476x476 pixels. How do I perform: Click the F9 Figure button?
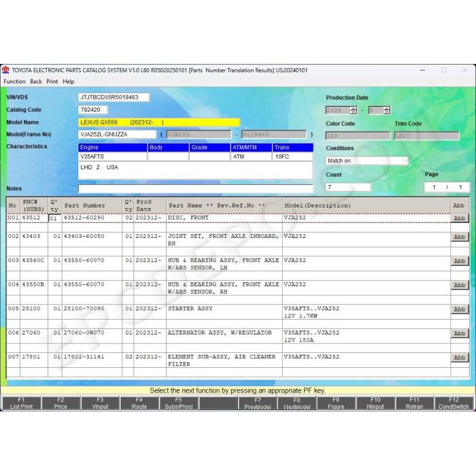[336, 403]
